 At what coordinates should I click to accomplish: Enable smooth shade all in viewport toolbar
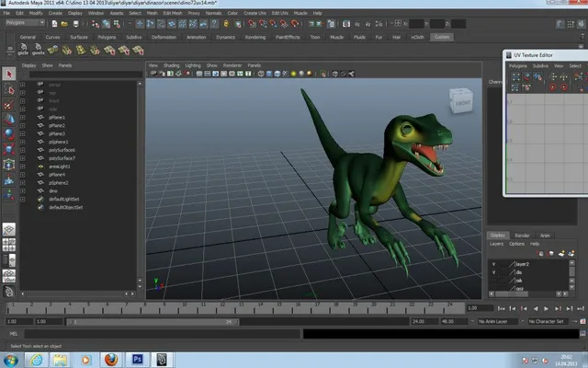(x=269, y=74)
